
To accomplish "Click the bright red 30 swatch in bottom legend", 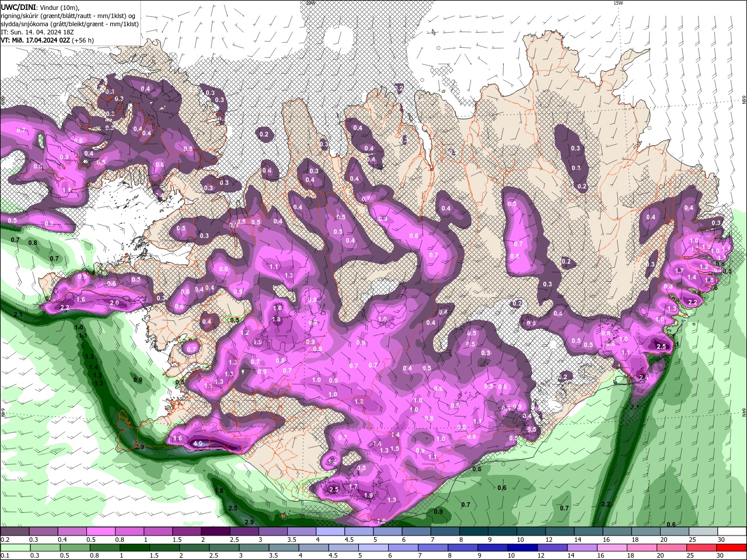I will (731, 548).
